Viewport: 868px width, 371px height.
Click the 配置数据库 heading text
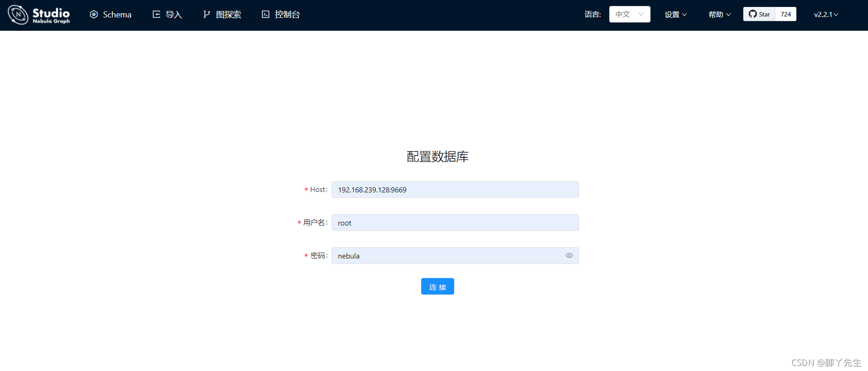click(x=438, y=157)
